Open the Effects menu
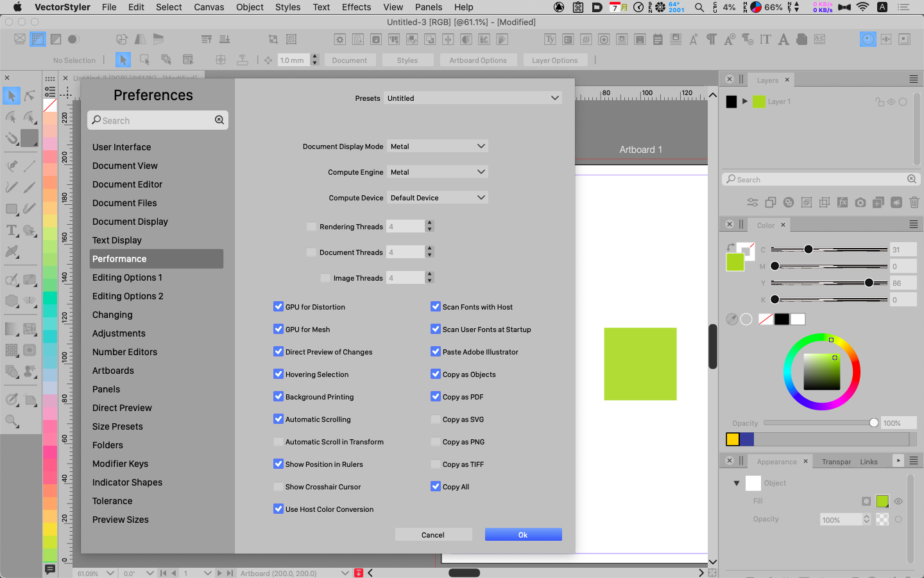Screen dimensions: 924x578 356,7
